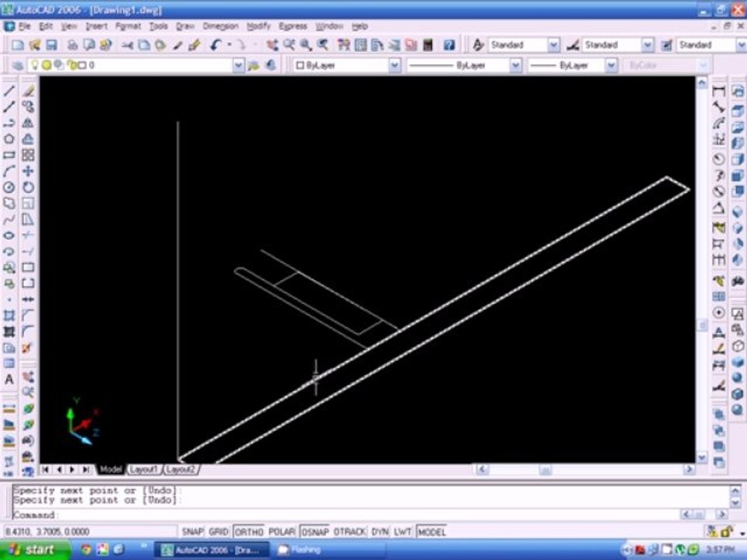Screen dimensions: 747x560
Task: Toggle SNAP mode in status bar
Action: pyautogui.click(x=192, y=531)
